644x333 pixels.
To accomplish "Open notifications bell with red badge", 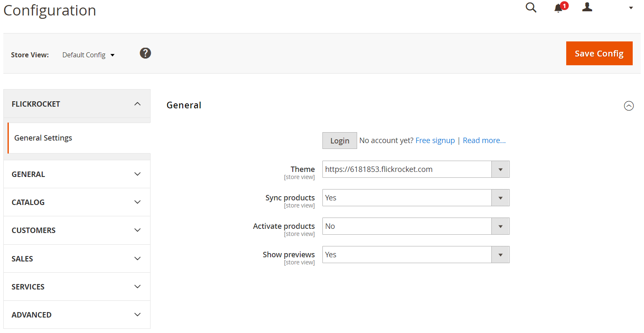I will pos(559,8).
